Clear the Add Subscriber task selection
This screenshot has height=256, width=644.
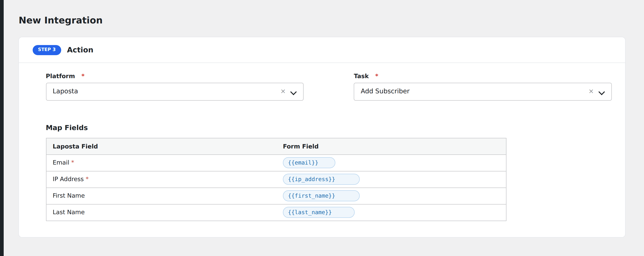click(591, 91)
